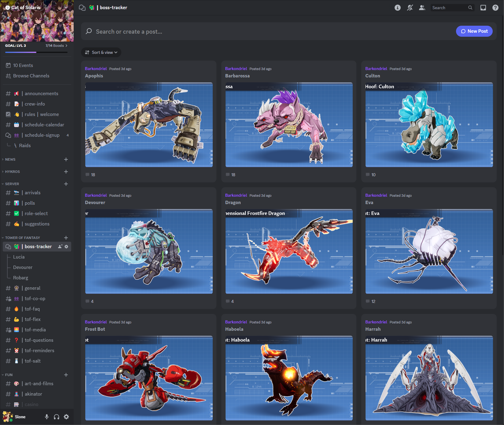Open Sort & view dropdown

tap(101, 52)
